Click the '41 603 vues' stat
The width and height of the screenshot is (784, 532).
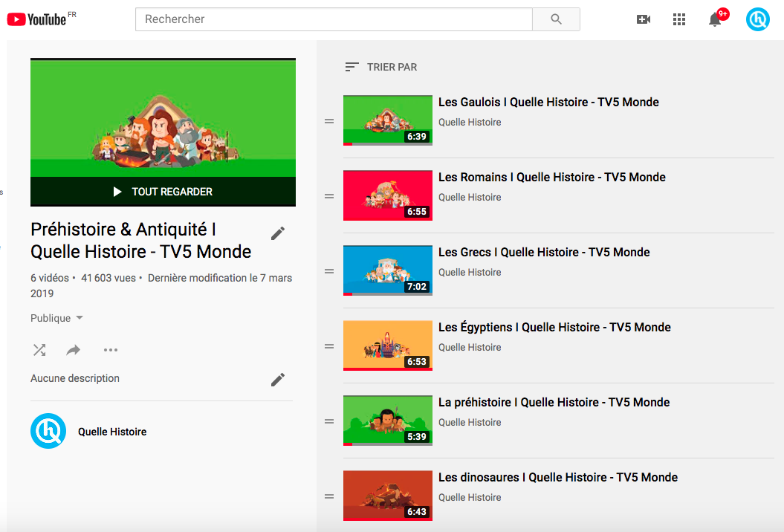(108, 278)
